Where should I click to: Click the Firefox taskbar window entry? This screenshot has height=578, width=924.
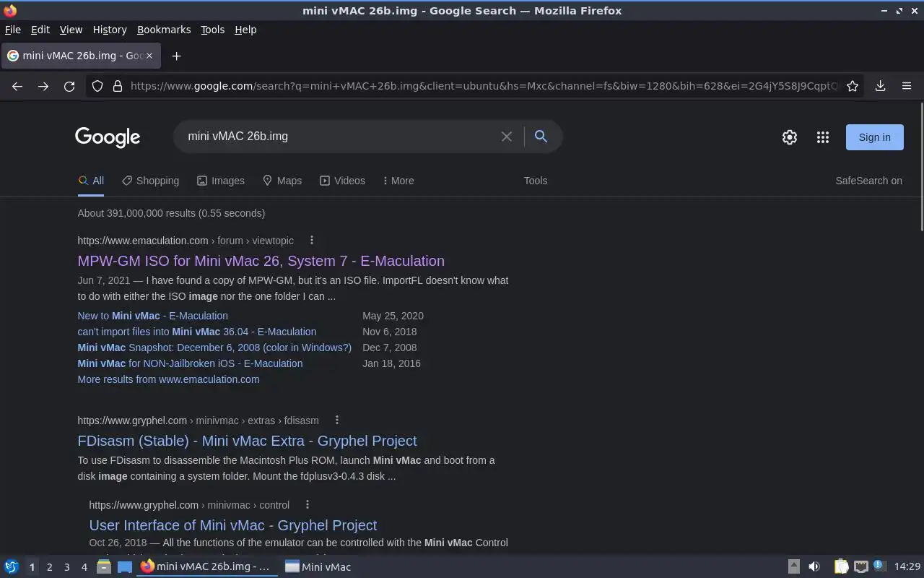click(206, 567)
